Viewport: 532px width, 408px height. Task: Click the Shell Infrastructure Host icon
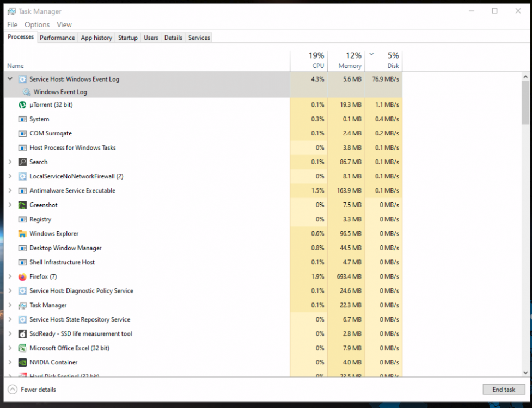pos(22,262)
